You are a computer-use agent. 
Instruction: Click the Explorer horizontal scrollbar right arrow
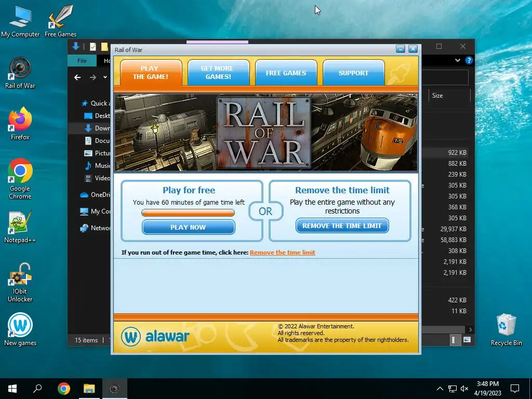coord(470,329)
